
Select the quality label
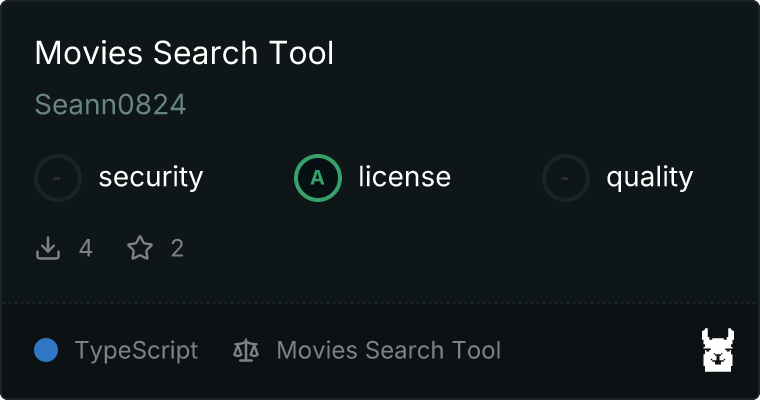click(649, 178)
